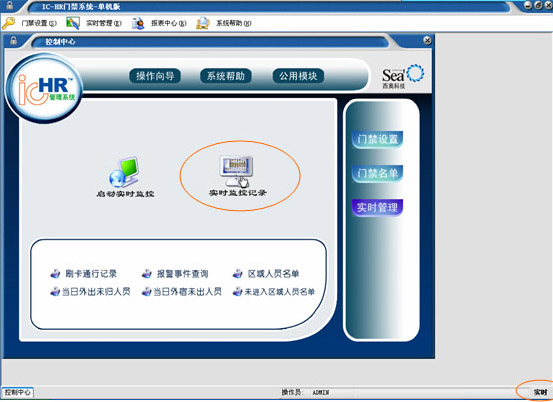Open the 区域人员名单 report link
Screen dimensions: 553x402
point(273,274)
